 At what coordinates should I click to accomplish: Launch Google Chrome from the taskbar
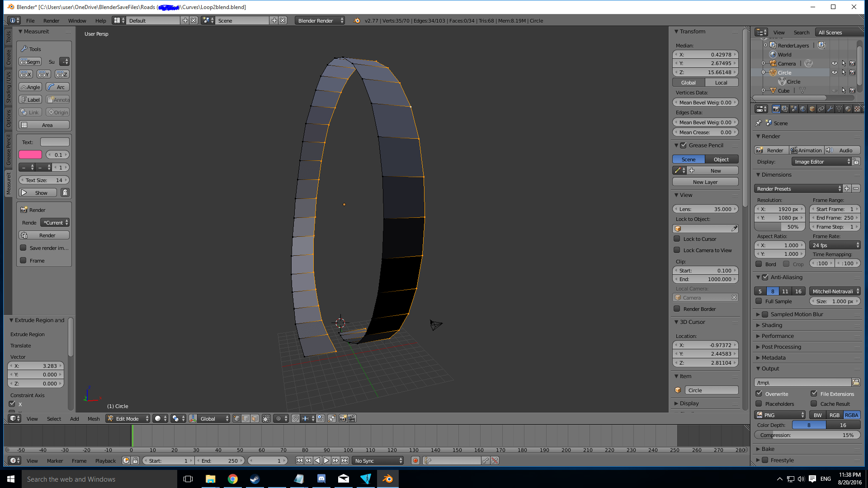point(233,479)
